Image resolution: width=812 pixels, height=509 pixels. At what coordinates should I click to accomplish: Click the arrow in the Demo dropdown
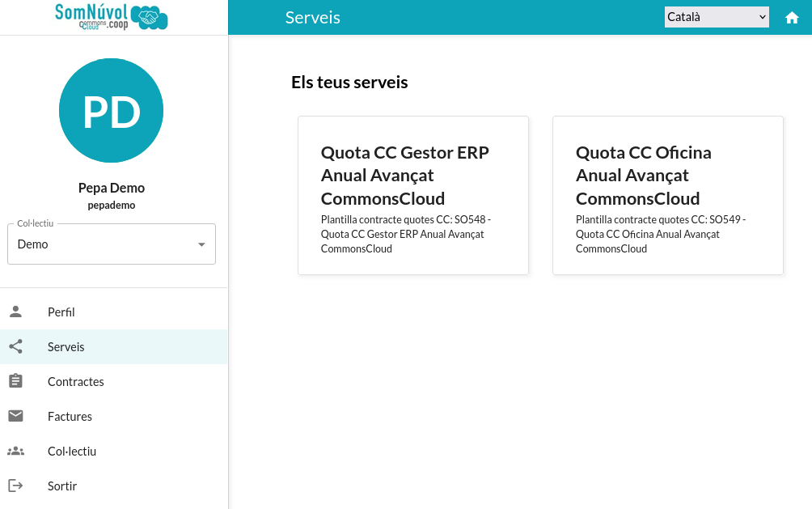(201, 244)
